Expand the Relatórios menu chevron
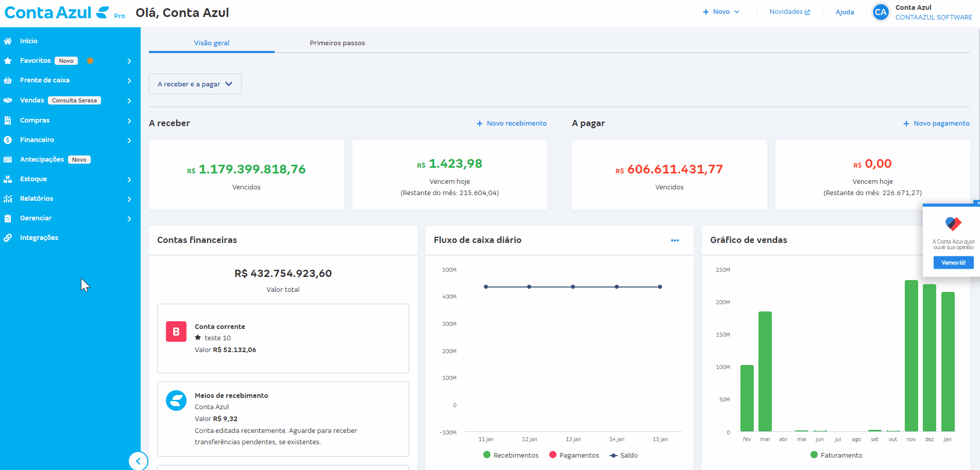Viewport: 980px width, 470px height. 129,199
